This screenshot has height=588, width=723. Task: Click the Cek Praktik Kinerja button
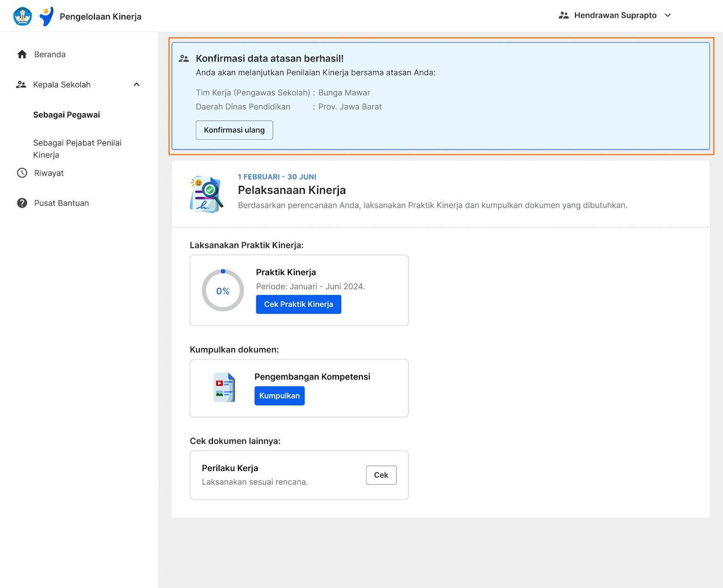pyautogui.click(x=299, y=304)
